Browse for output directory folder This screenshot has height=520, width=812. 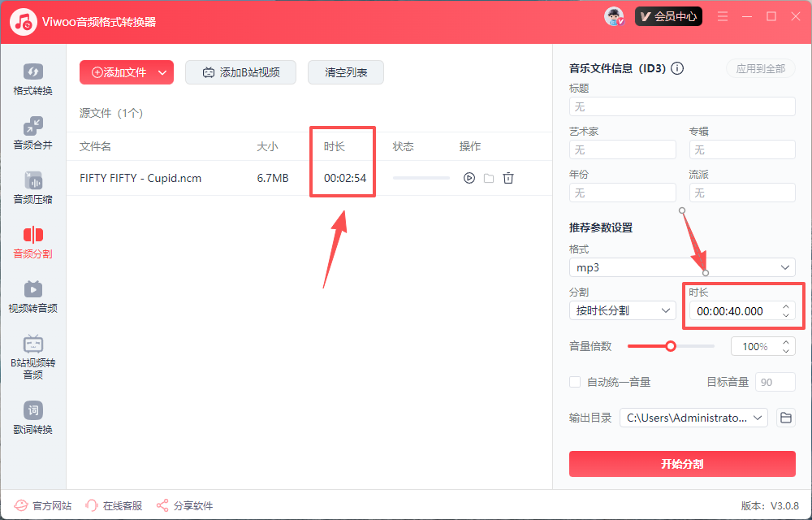point(785,418)
